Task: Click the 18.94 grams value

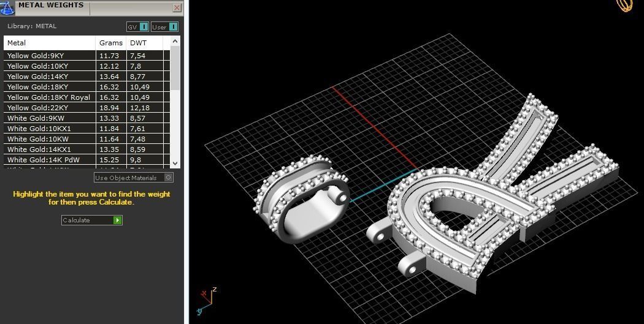Action: pos(109,108)
